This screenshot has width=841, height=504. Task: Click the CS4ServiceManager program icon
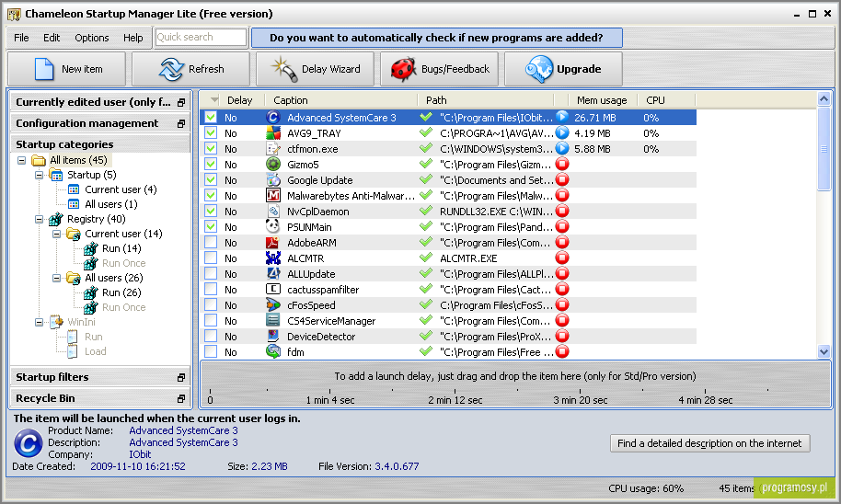pos(273,321)
